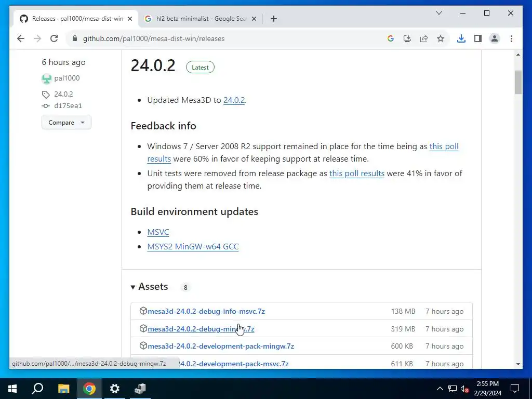This screenshot has height=399, width=532.
Task: Open Chrome downloads tray icon
Action: tap(461, 38)
